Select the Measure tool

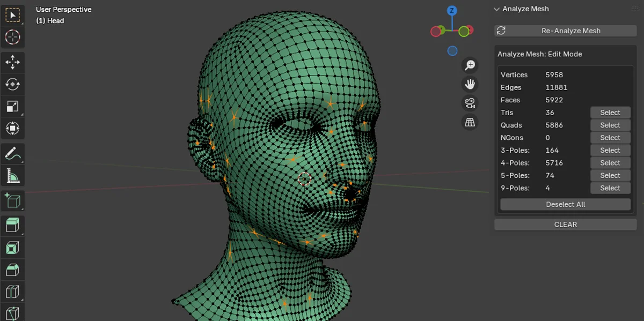pyautogui.click(x=13, y=176)
